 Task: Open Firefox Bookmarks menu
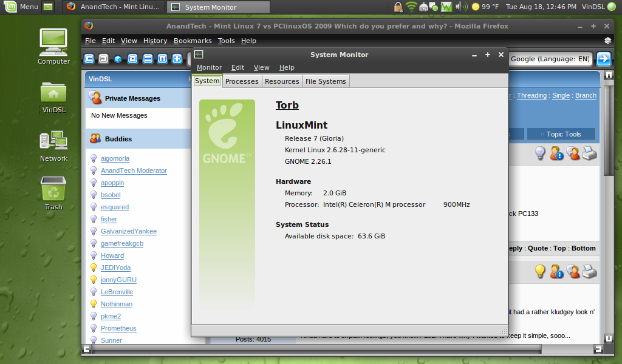point(193,41)
